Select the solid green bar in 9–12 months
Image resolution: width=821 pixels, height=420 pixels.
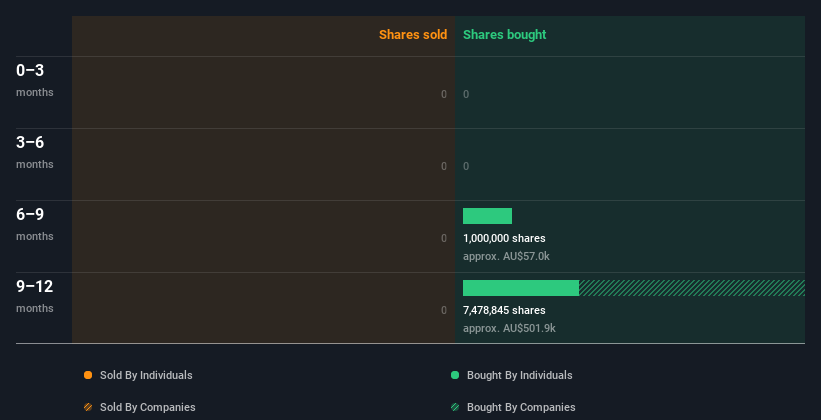pyautogui.click(x=521, y=288)
